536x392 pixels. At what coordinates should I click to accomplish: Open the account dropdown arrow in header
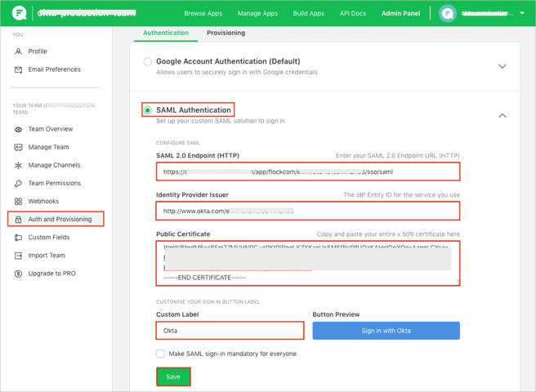tap(523, 14)
